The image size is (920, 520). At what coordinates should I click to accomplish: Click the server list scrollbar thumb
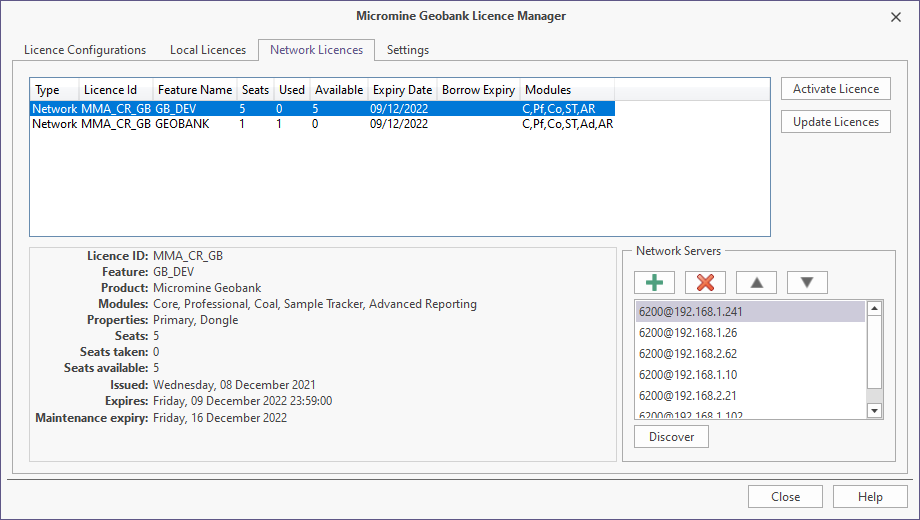pos(874,352)
